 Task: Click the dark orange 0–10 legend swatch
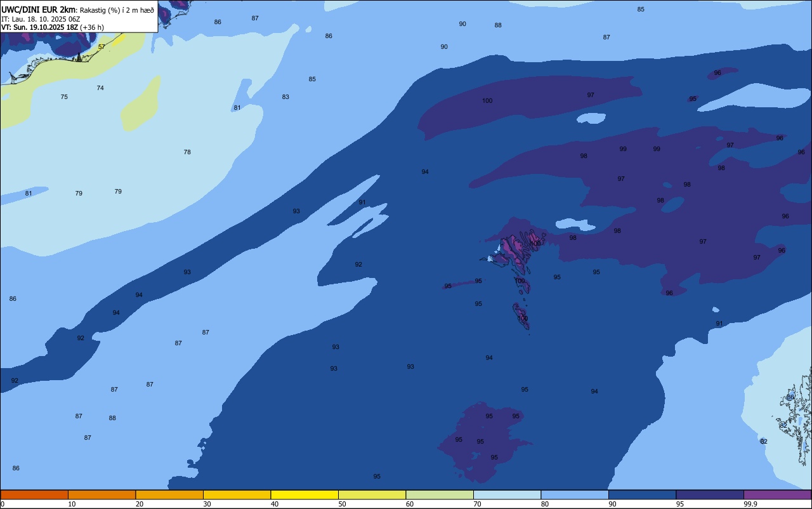(34, 494)
